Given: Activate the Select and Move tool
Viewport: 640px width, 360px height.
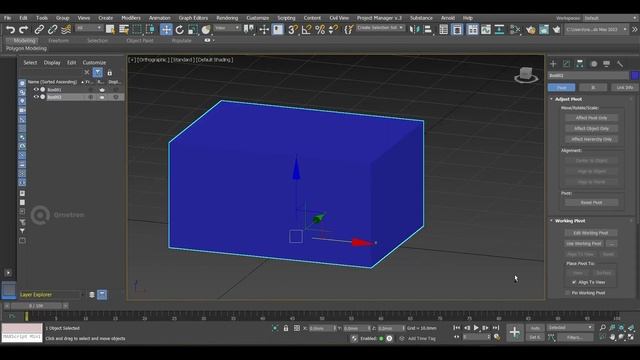Looking at the screenshot, I should [x=166, y=29].
